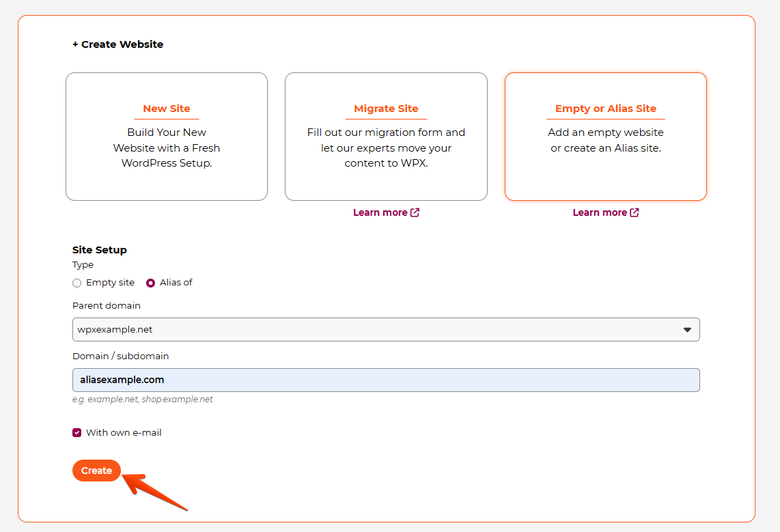The height and width of the screenshot is (532, 780).
Task: Click the New Site heading text
Action: (x=167, y=109)
